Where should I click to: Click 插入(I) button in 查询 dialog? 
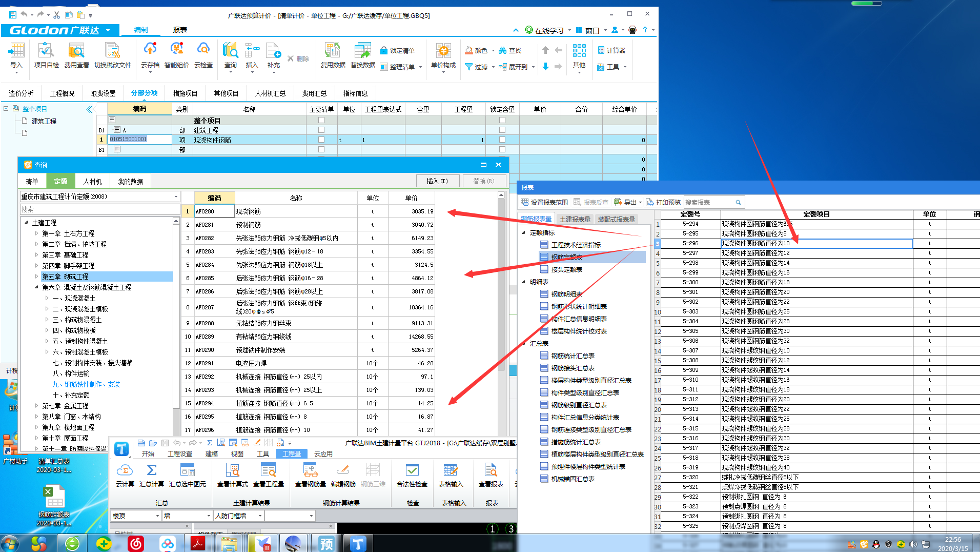(438, 181)
